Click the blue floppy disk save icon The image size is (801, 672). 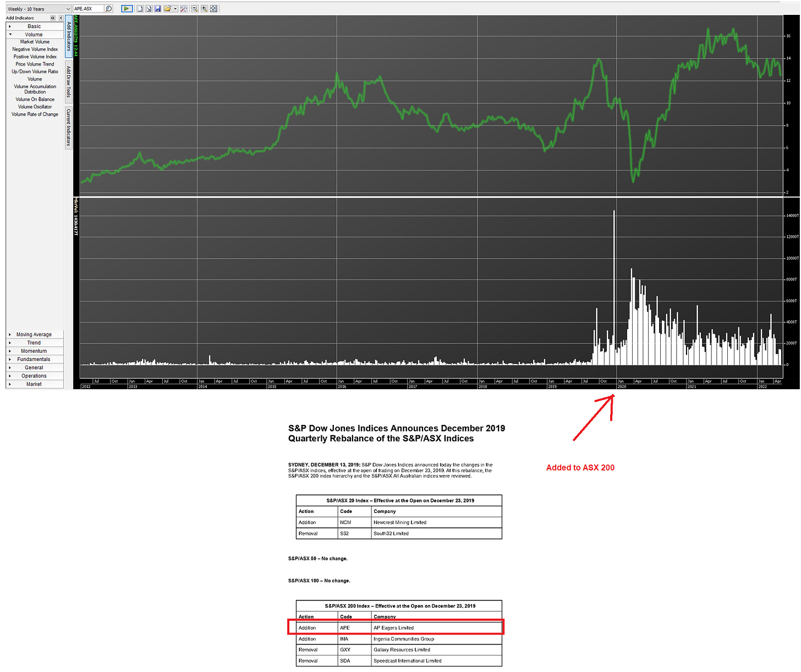158,9
